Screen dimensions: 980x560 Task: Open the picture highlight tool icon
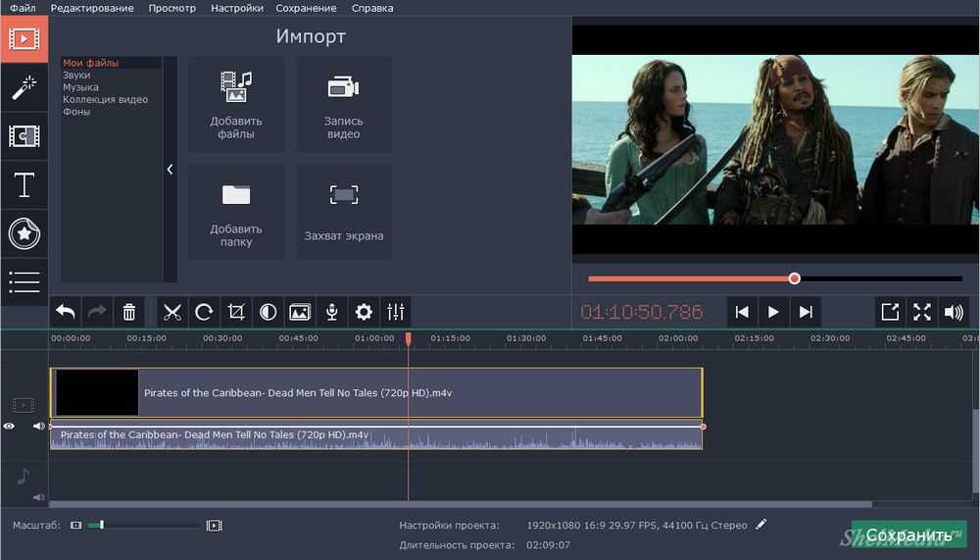[299, 312]
